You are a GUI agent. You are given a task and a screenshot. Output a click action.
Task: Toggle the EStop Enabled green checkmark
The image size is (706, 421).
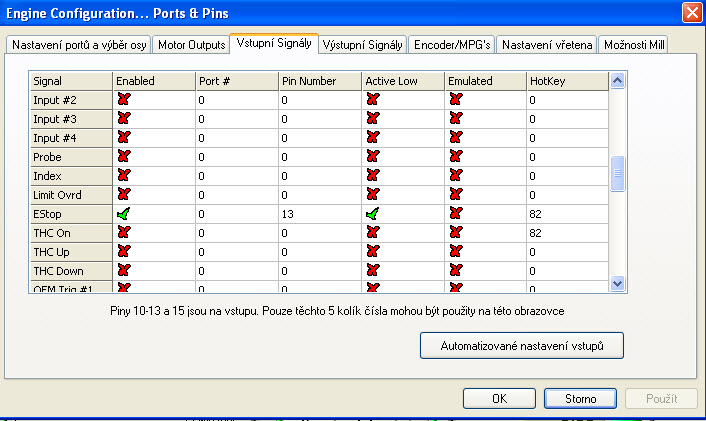click(x=123, y=214)
